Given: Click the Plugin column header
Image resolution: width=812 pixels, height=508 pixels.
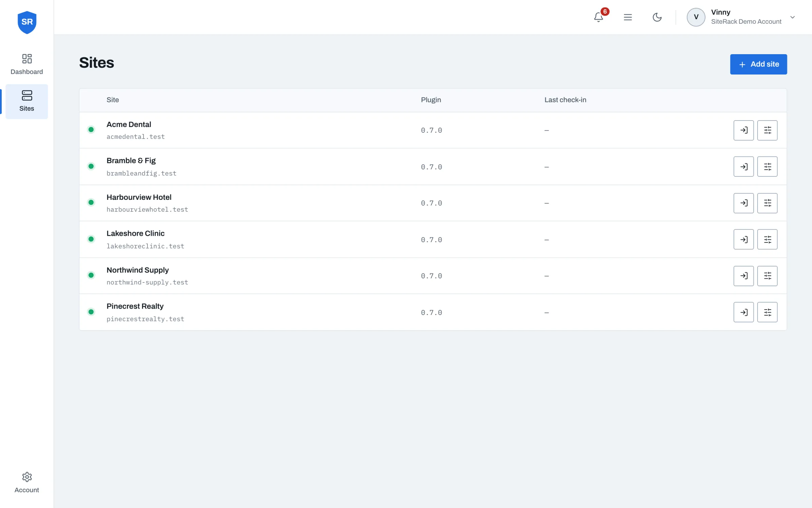Looking at the screenshot, I should [431, 100].
